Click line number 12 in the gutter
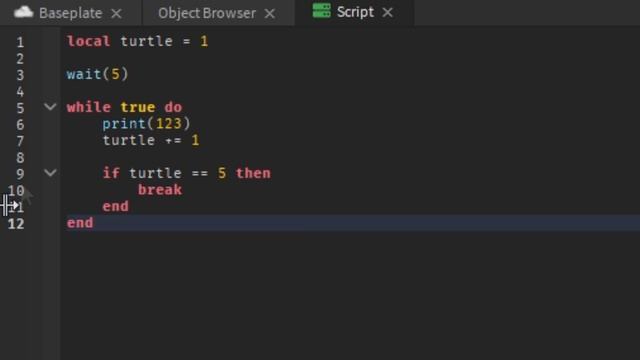Viewport: 640px width, 360px height. (x=16, y=224)
